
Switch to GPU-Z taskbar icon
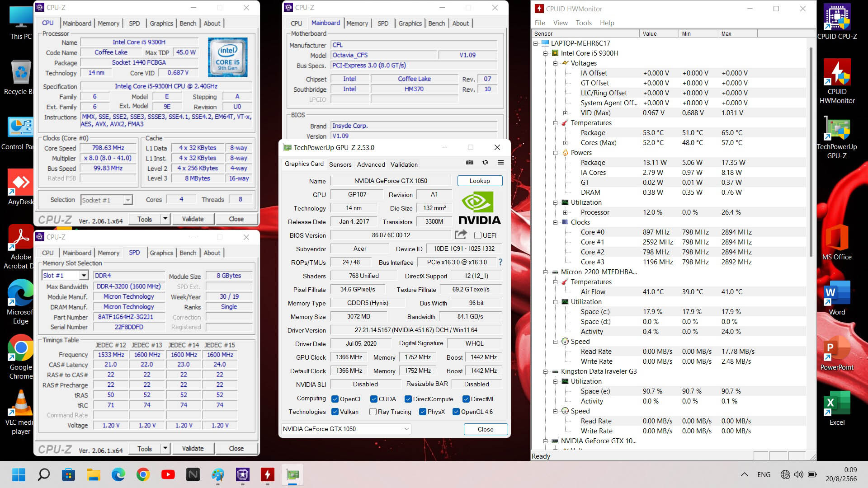292,474
